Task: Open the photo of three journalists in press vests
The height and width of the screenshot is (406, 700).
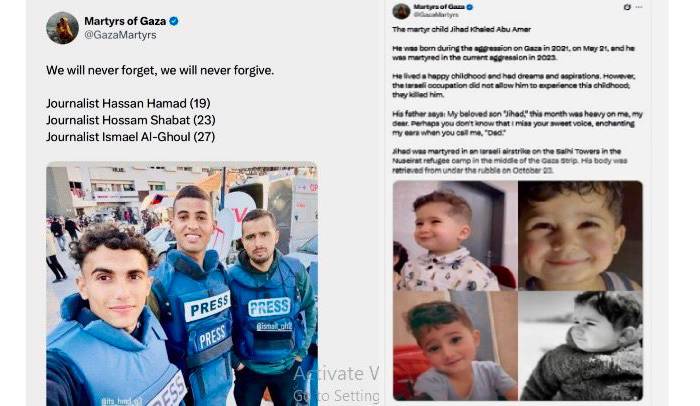Action: (x=182, y=284)
